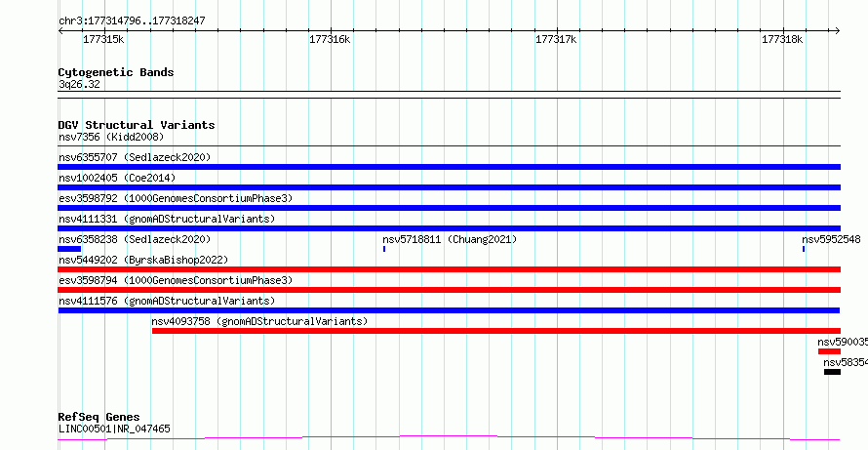Click the nsv4111331 blue variant bar
The height and width of the screenshot is (450, 868).
click(449, 228)
